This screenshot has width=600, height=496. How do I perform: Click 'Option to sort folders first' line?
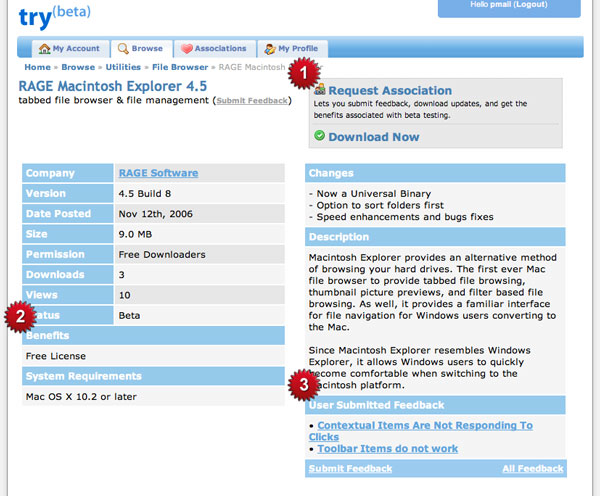coord(380,206)
